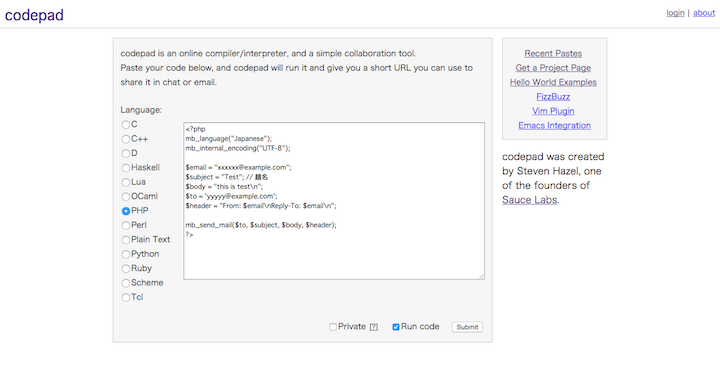Image resolution: width=720 pixels, height=378 pixels.
Task: Select the Ruby language option
Action: click(x=126, y=269)
